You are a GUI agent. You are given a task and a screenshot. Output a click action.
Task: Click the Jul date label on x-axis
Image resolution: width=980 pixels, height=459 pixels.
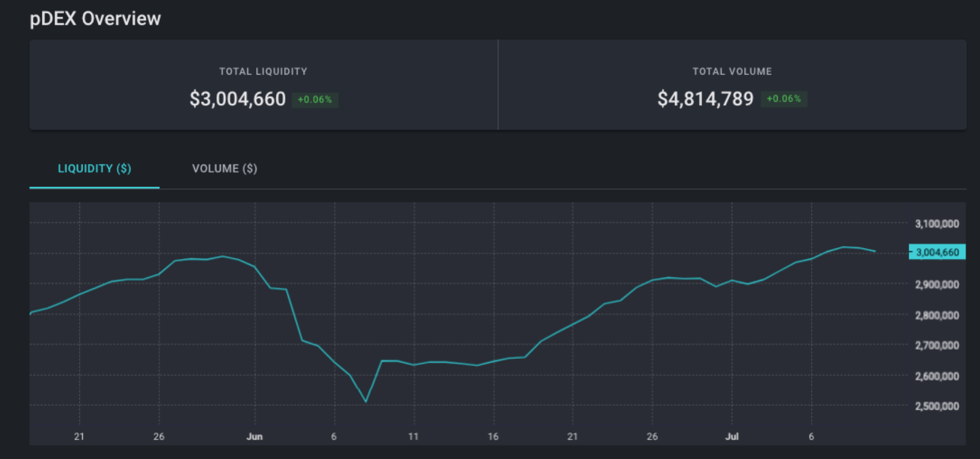click(x=732, y=437)
